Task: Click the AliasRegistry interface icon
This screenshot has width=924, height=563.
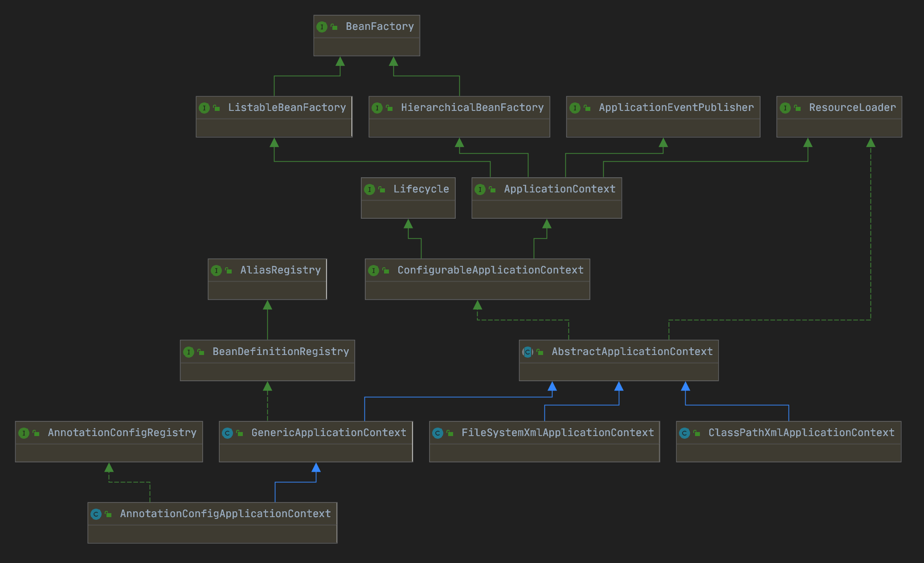Action: pos(216,270)
